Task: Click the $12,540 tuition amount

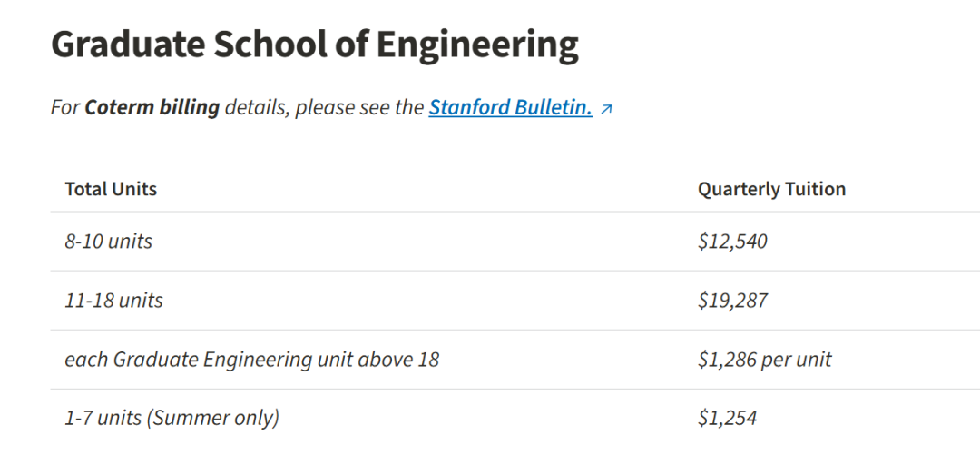Action: [732, 242]
